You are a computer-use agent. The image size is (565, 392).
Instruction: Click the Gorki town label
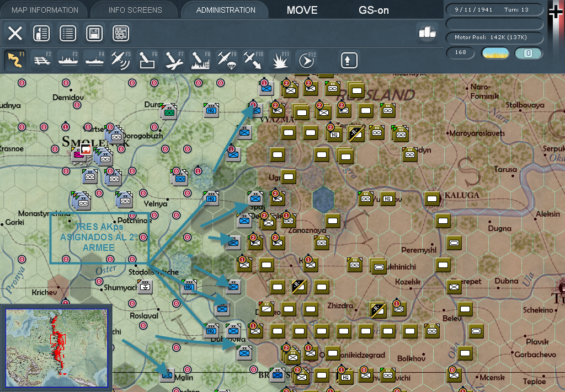(15, 222)
